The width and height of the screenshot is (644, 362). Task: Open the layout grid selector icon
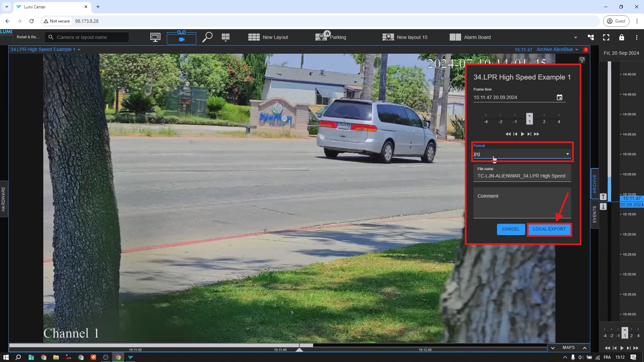pyautogui.click(x=226, y=37)
